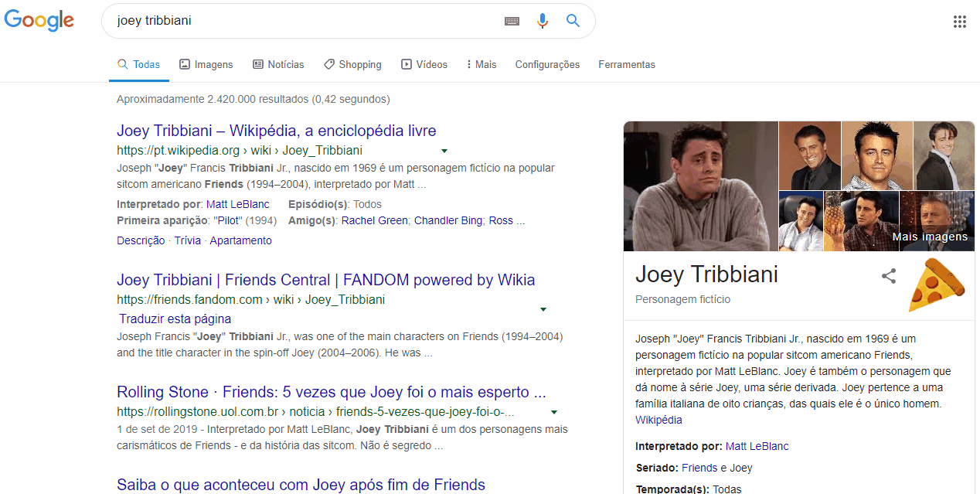Open the Descrição sitelink
Screen dimensions: 980x494
[x=141, y=240]
